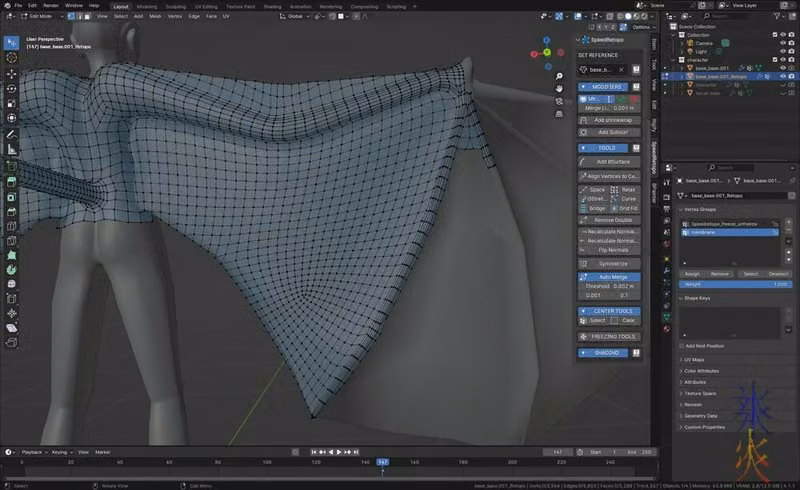The image size is (800, 490).
Task: Select the Bevel tool
Action: pos(12,212)
